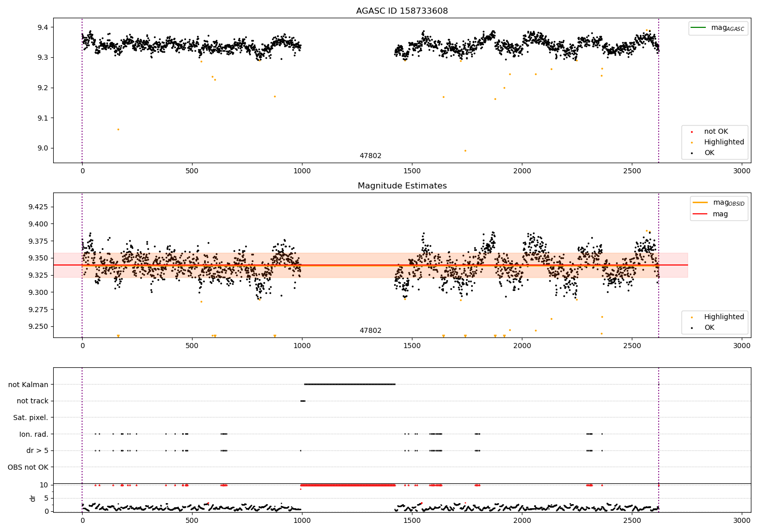Screen dimensions: 760x532
Task: Click the 3000 x-tick of the AGASC ID plot
Action: [742, 171]
